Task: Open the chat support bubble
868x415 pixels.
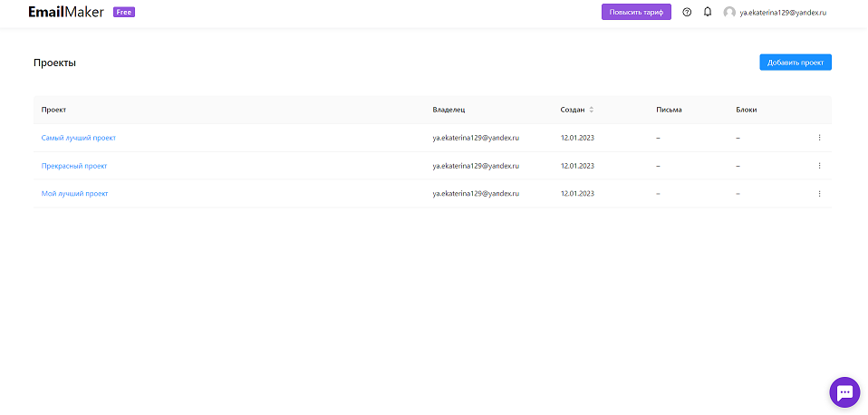Action: click(844, 393)
